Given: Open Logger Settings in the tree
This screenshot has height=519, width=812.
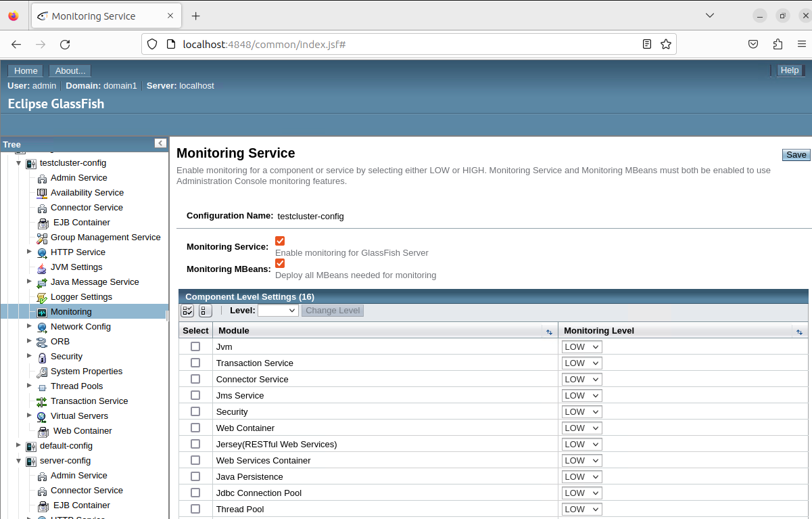Looking at the screenshot, I should tap(81, 297).
